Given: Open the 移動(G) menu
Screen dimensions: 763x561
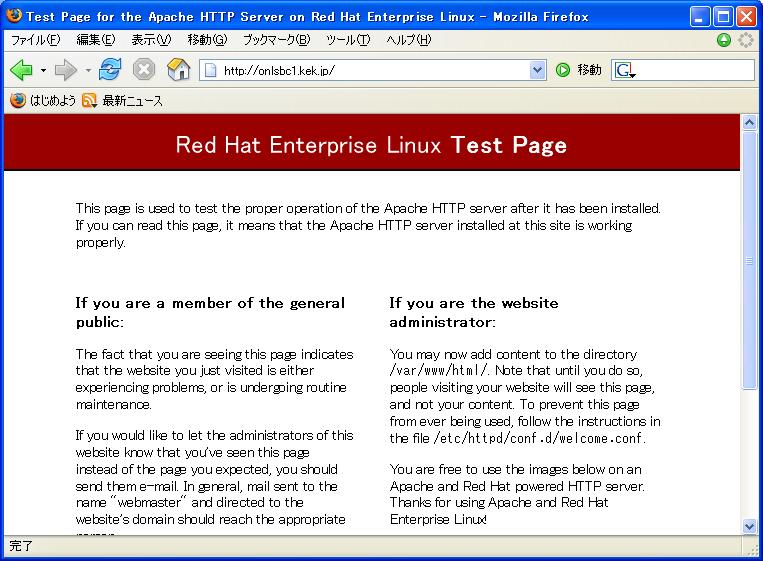Looking at the screenshot, I should pos(207,40).
